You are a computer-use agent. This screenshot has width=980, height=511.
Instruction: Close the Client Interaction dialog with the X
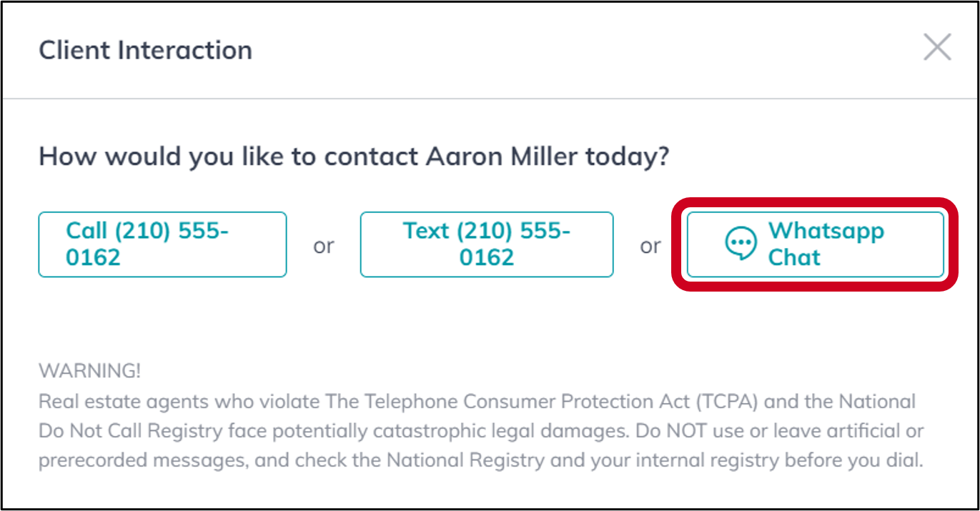[939, 48]
